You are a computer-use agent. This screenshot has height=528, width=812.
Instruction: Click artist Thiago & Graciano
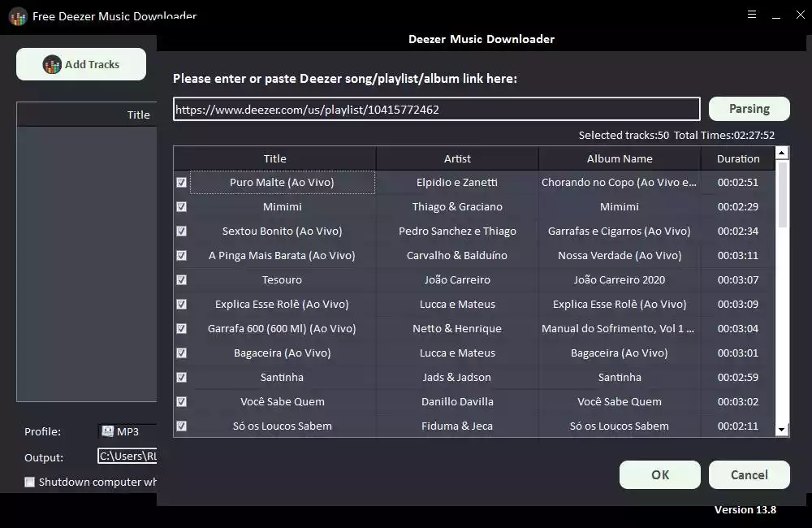pyautogui.click(x=457, y=207)
